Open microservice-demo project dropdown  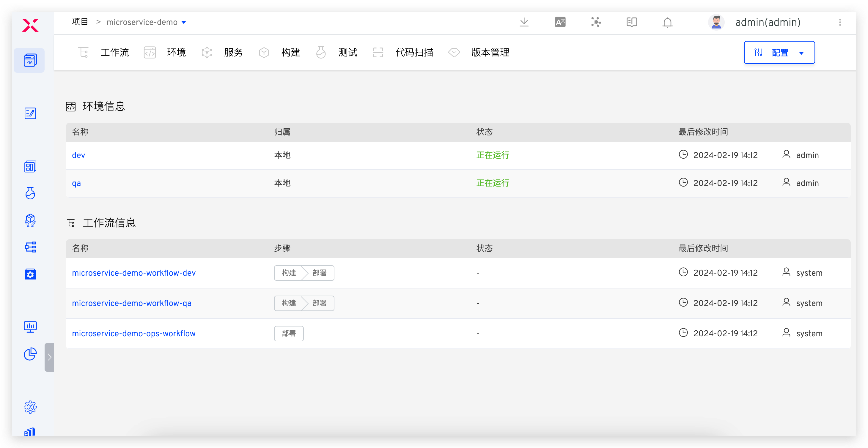tap(146, 22)
